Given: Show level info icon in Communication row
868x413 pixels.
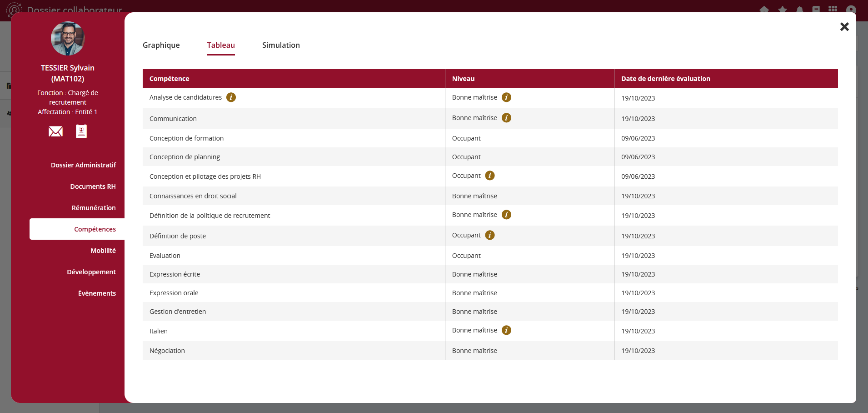Looking at the screenshot, I should point(506,118).
